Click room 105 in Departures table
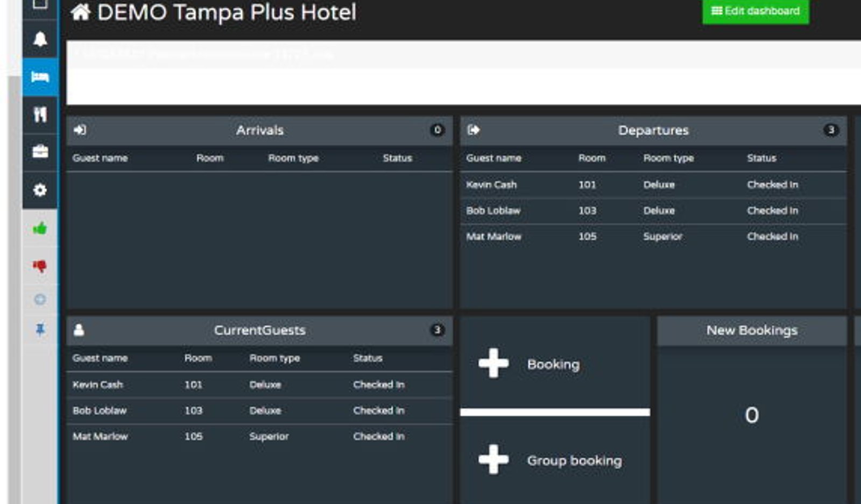This screenshot has height=504, width=861. pyautogui.click(x=587, y=236)
